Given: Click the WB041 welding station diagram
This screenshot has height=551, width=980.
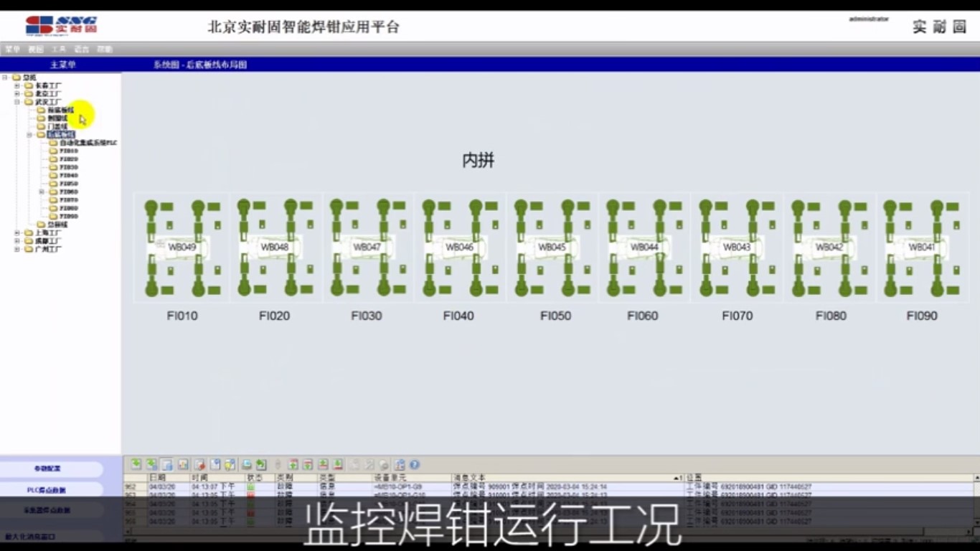Looking at the screenshot, I should coord(921,248).
